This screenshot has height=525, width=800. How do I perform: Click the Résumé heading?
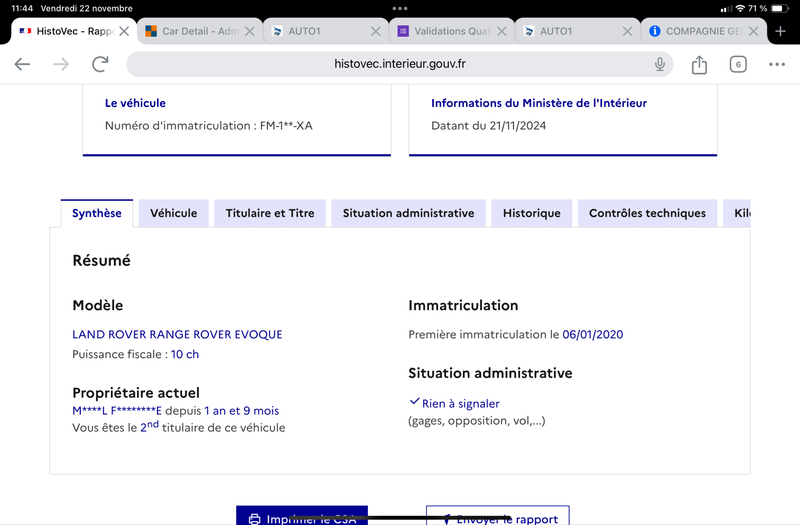click(102, 261)
